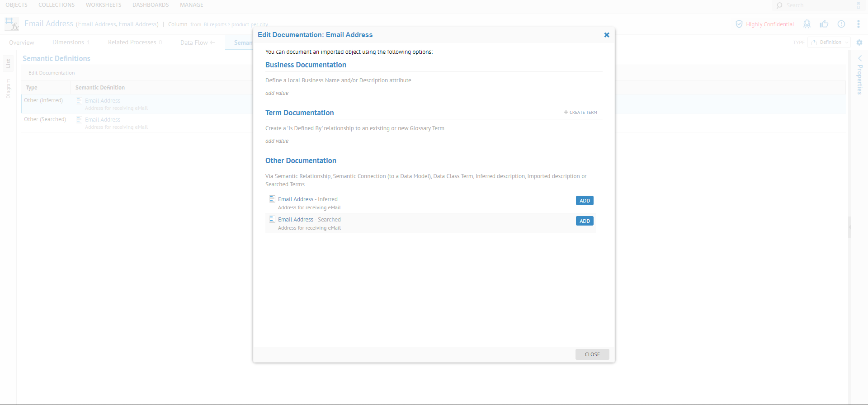Click term icon beside Email Address - Inferred
The height and width of the screenshot is (405, 868).
click(x=272, y=199)
